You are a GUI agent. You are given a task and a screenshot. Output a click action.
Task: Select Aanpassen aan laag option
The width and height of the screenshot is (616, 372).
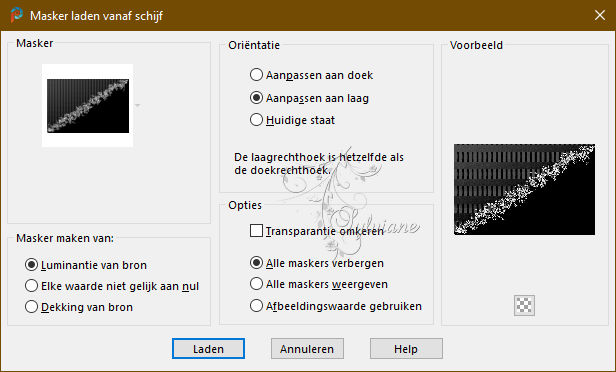(x=310, y=98)
